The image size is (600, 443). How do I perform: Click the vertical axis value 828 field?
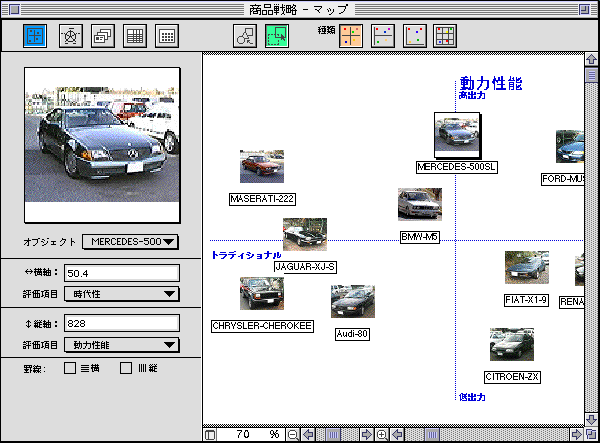(x=122, y=323)
